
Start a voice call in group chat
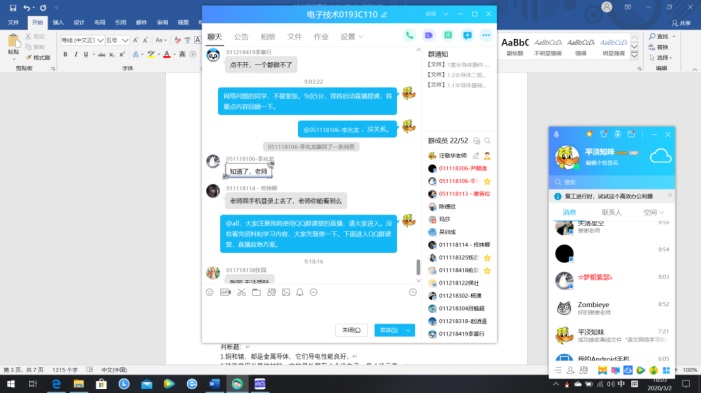pyautogui.click(x=409, y=35)
